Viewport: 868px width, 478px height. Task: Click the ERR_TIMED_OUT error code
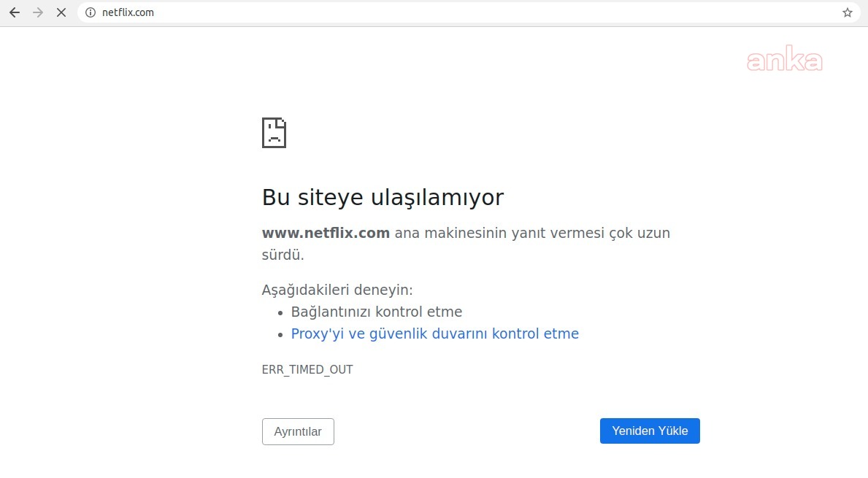pyautogui.click(x=307, y=369)
